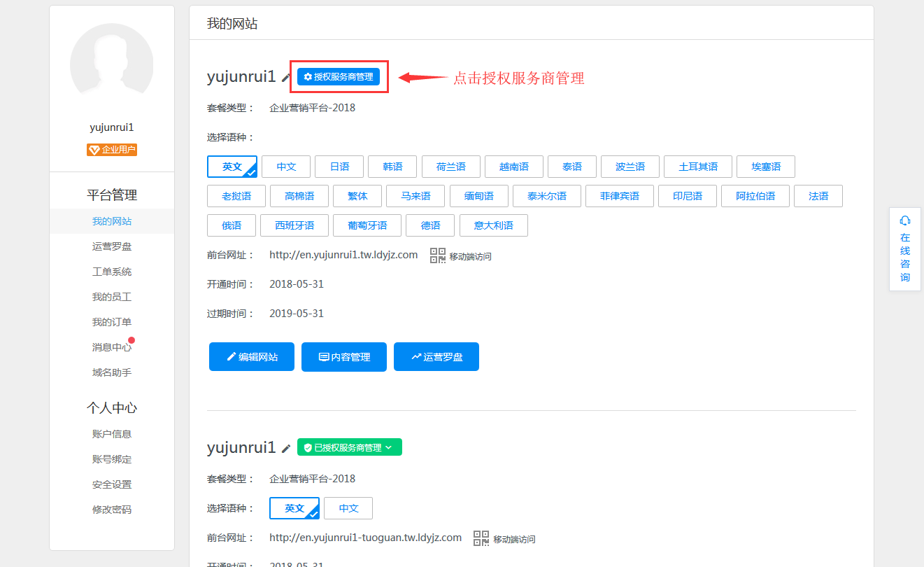This screenshot has width=924, height=567.
Task: Select 中文 language in the second site
Action: [x=348, y=508]
